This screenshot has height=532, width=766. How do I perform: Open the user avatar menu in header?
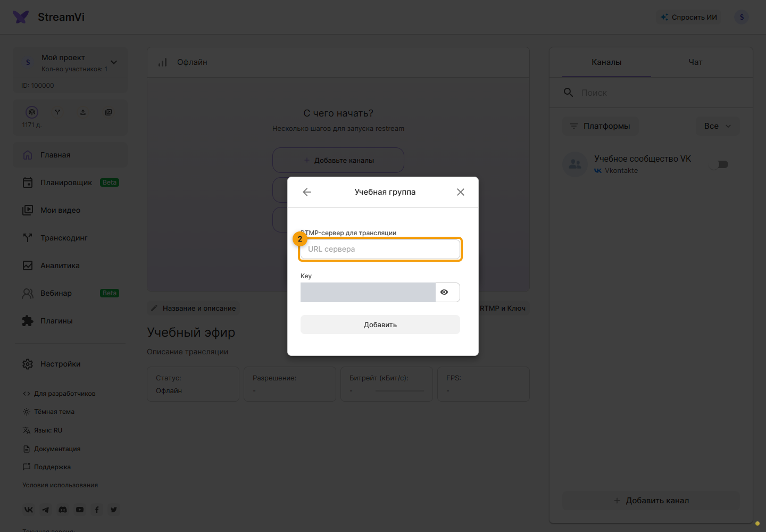(x=742, y=17)
